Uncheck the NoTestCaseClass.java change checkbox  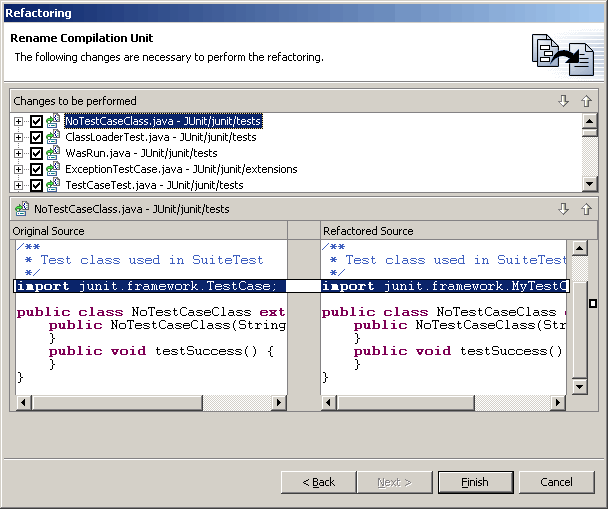(37, 122)
